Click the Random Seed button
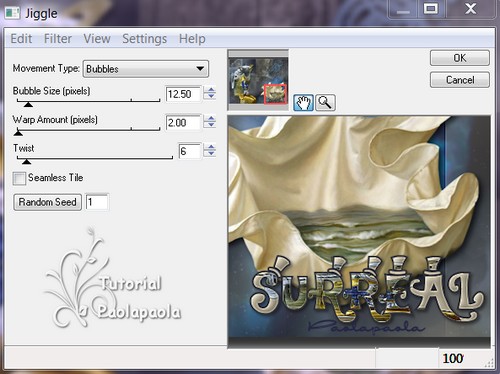The width and height of the screenshot is (500, 374). (x=47, y=202)
